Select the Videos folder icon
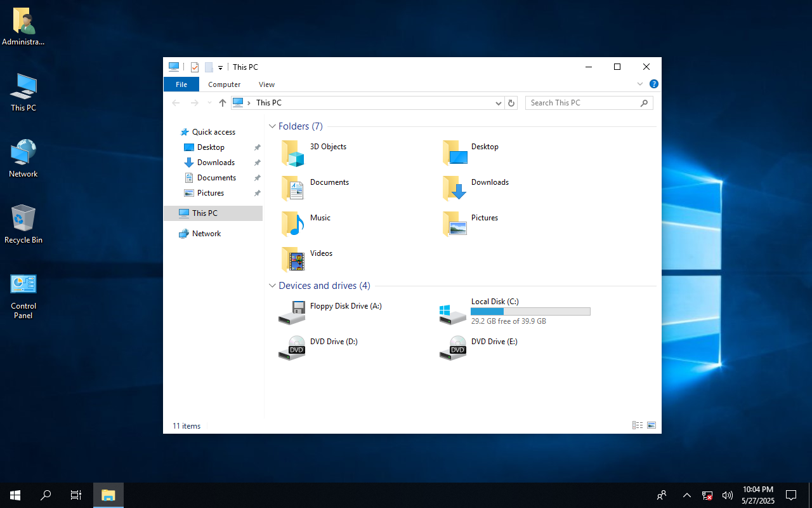Image resolution: width=812 pixels, height=508 pixels. pos(293,260)
